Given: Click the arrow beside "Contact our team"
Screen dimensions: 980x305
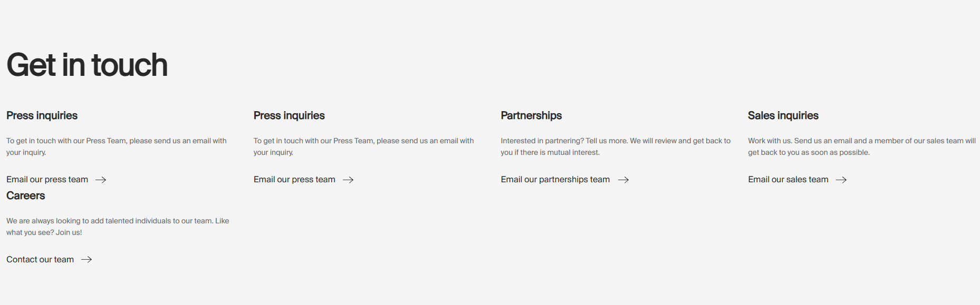Looking at the screenshot, I should [87, 259].
